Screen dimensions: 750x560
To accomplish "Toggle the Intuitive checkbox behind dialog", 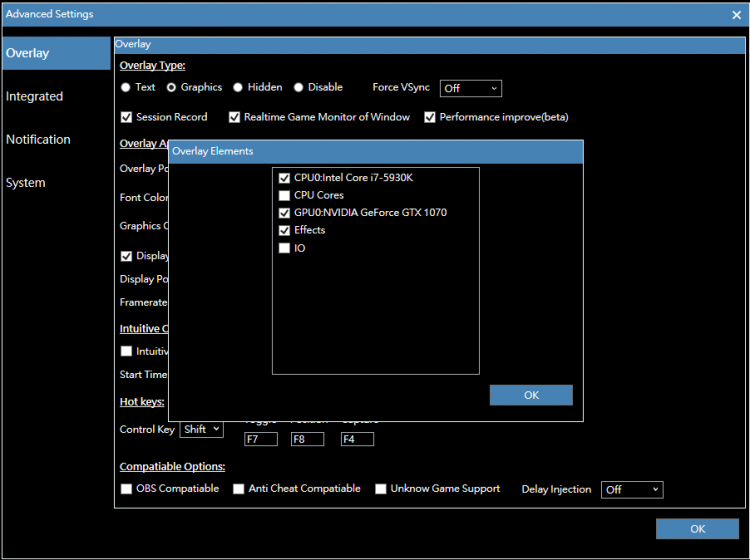I will coord(126,351).
